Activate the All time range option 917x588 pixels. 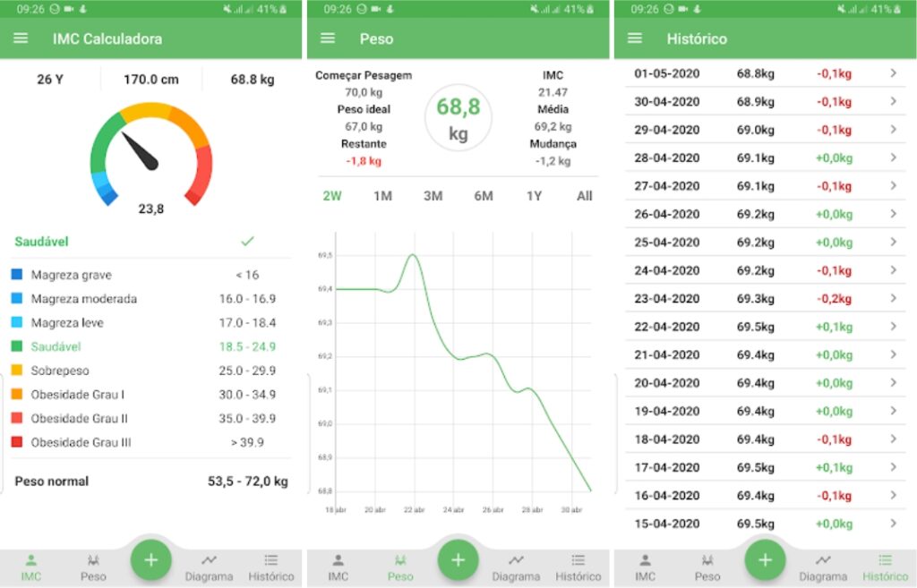pos(584,196)
